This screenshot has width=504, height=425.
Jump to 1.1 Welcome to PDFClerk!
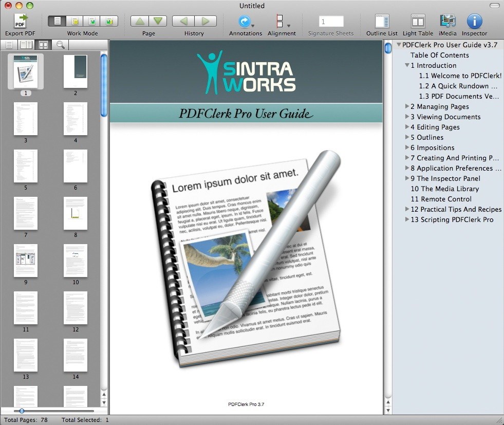460,76
